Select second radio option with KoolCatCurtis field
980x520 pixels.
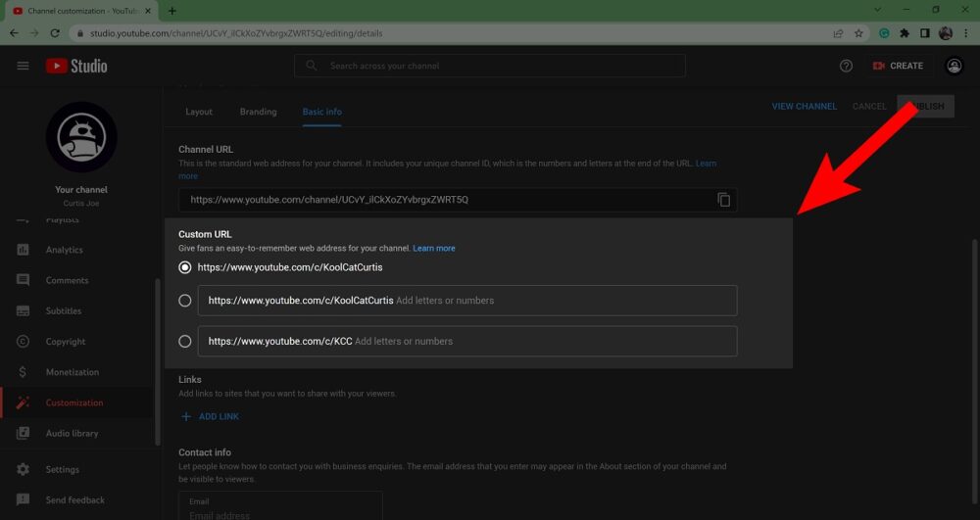pyautogui.click(x=185, y=301)
